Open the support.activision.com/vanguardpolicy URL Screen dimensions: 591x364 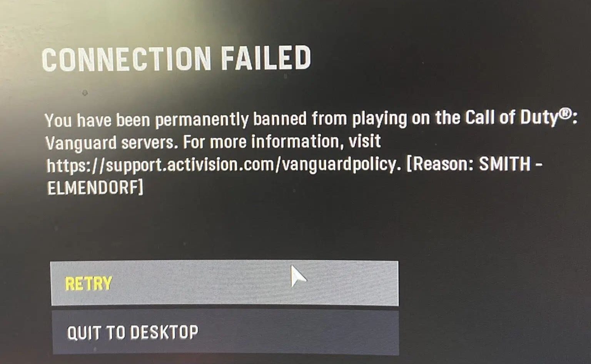(221, 165)
